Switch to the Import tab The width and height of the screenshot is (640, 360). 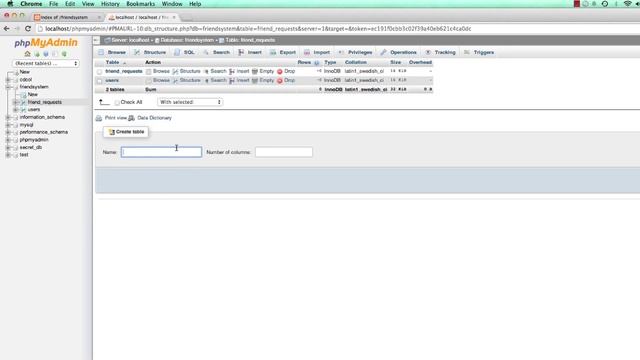[316, 52]
